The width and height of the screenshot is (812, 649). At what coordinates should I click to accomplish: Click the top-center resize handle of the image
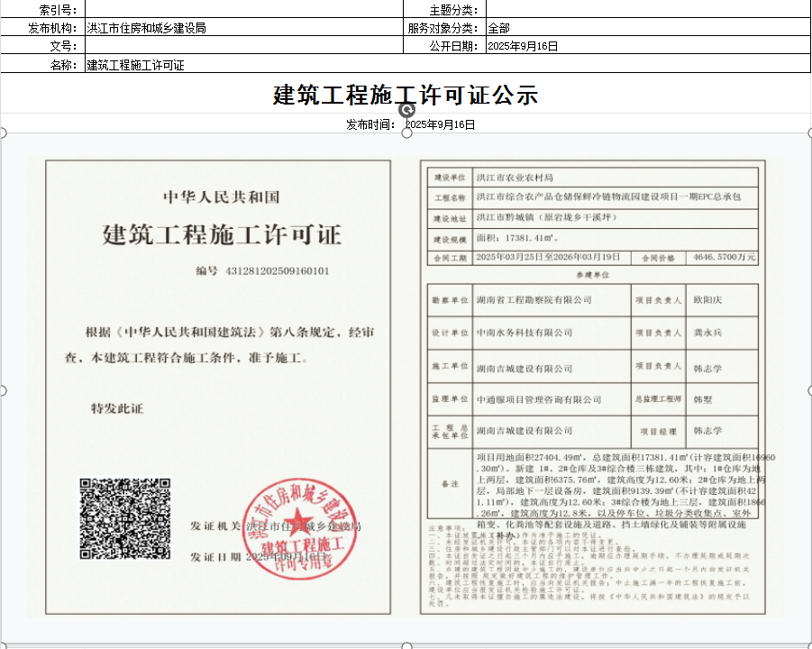tap(406, 133)
